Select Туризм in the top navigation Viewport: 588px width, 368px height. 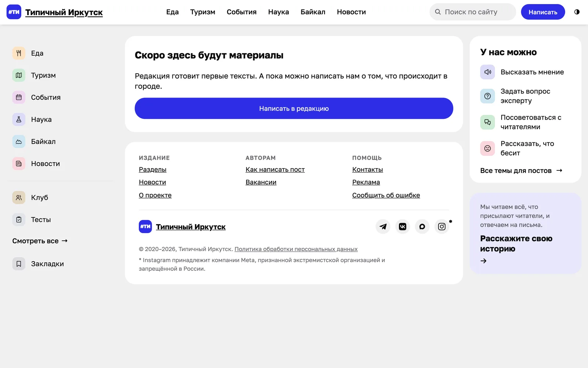pos(203,12)
